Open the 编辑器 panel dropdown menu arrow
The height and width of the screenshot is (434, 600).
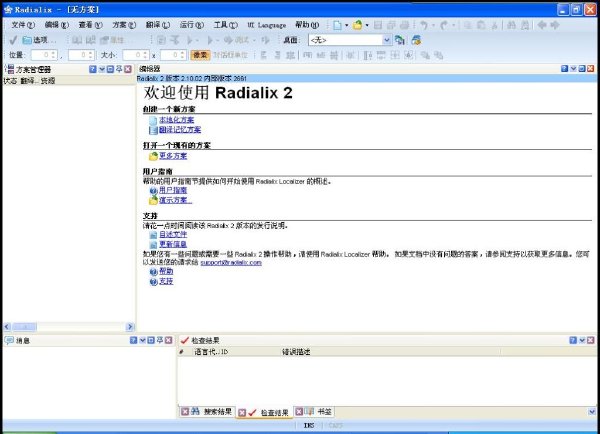pos(573,69)
